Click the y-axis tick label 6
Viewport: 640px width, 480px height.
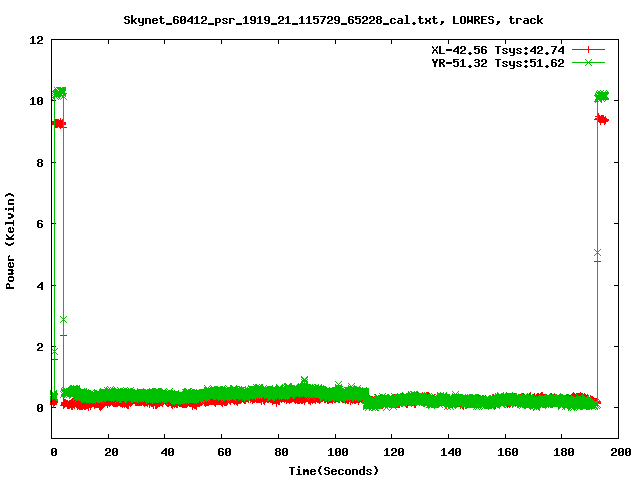tap(40, 224)
